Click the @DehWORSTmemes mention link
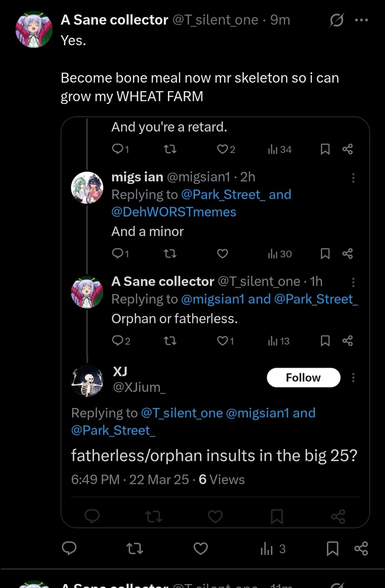The image size is (385, 588). [x=174, y=212]
